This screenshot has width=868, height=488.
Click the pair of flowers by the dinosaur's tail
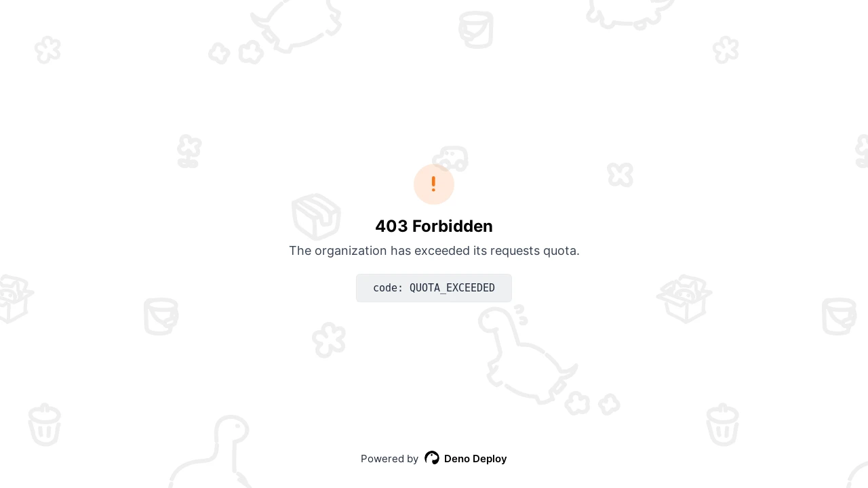(x=593, y=403)
